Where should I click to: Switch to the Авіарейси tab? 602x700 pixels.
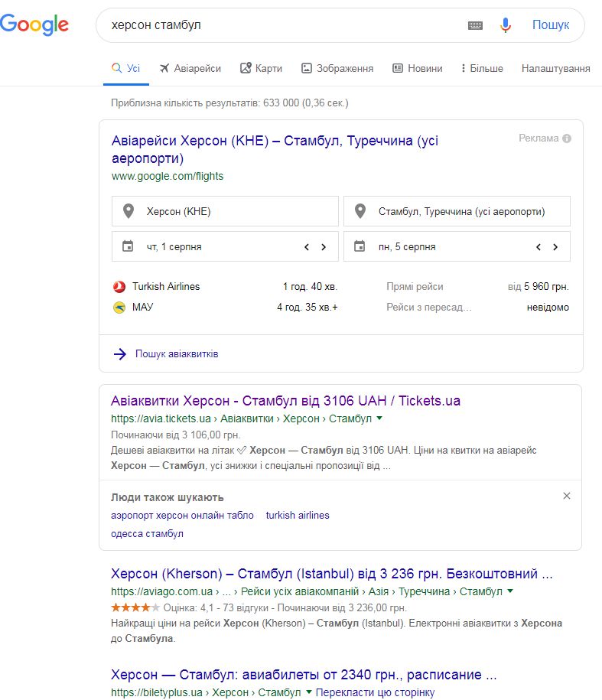[x=190, y=68]
